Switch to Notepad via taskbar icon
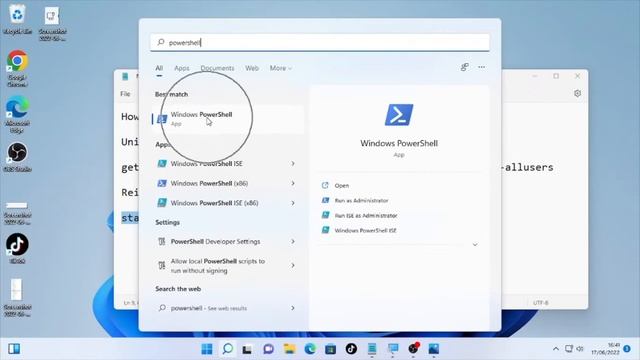The width and height of the screenshot is (640, 360). 372,349
